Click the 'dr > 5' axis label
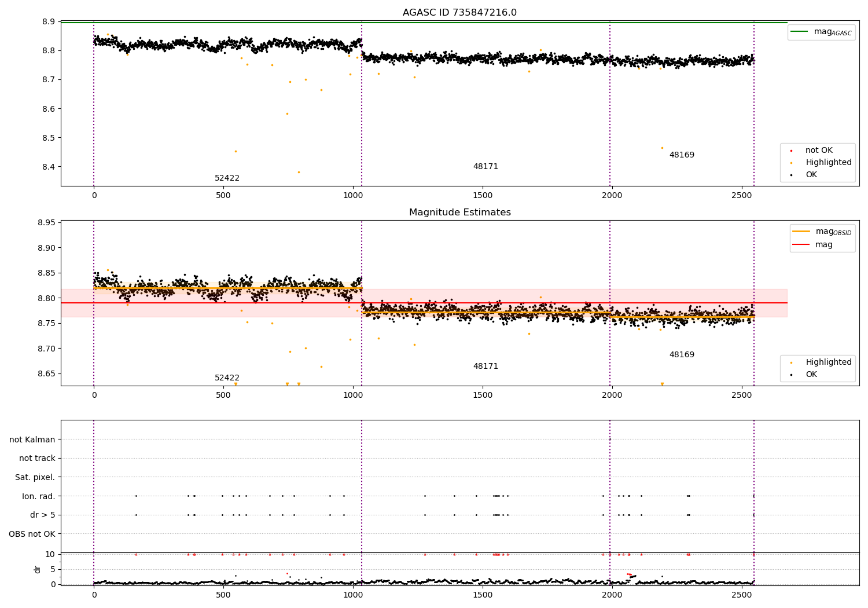The image size is (868, 608). click(43, 515)
